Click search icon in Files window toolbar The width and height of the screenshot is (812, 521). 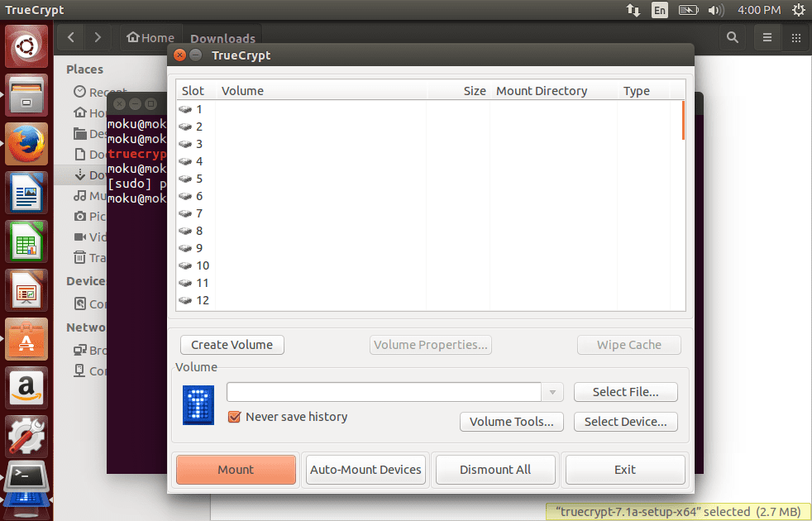pos(733,37)
